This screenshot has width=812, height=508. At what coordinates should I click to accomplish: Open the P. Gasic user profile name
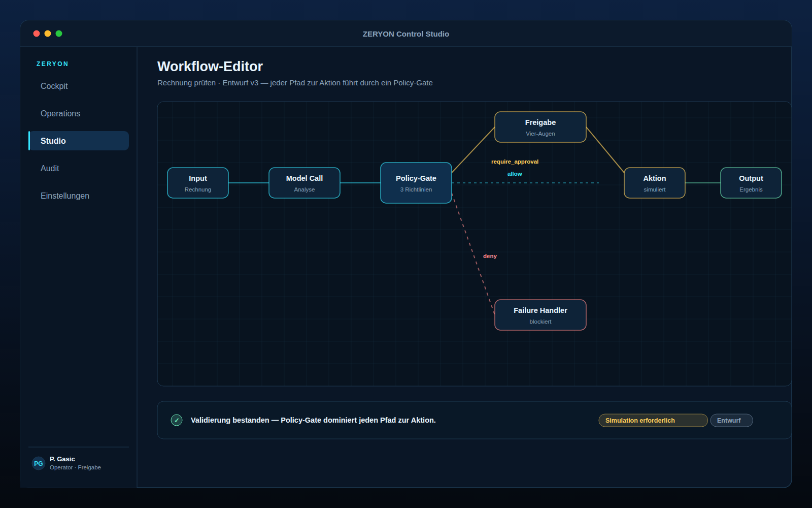(62, 459)
